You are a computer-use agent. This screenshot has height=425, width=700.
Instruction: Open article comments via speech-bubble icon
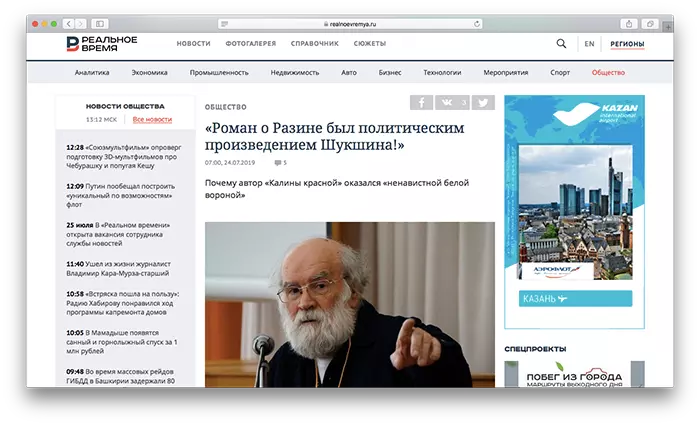tap(280, 162)
